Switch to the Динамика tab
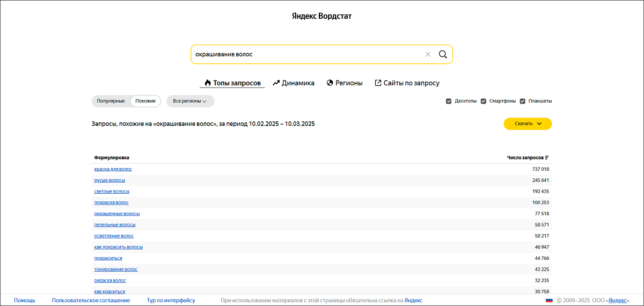 coord(294,83)
